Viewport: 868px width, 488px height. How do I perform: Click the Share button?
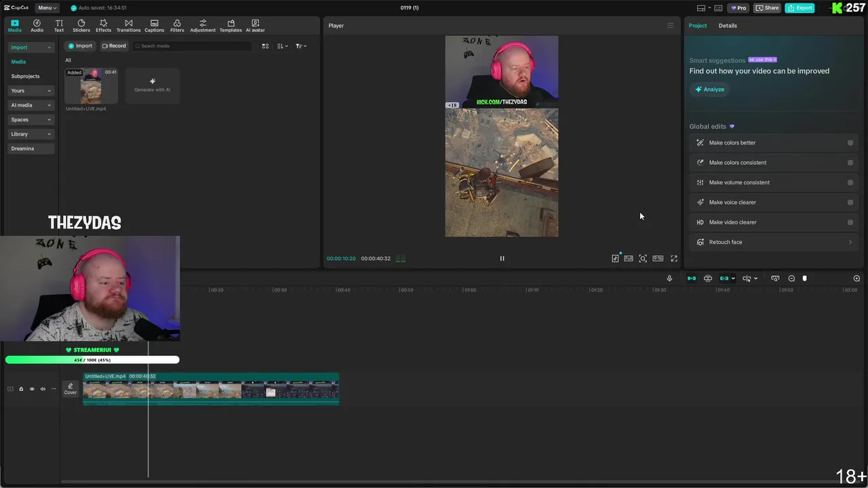[768, 8]
